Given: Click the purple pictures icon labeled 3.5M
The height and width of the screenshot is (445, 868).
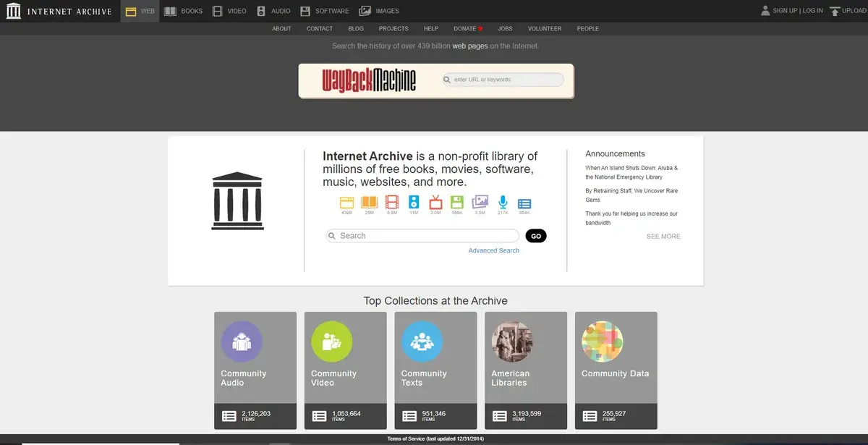Looking at the screenshot, I should (480, 203).
